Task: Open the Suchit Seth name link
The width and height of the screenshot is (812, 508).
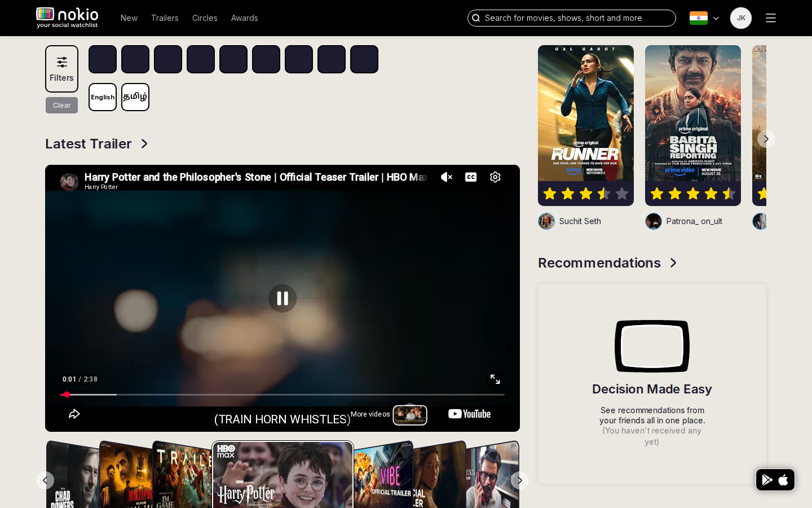Action: (x=580, y=221)
